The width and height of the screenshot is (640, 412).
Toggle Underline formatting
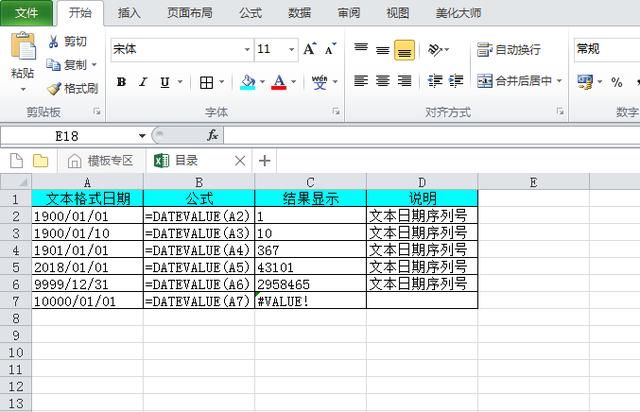pyautogui.click(x=165, y=82)
